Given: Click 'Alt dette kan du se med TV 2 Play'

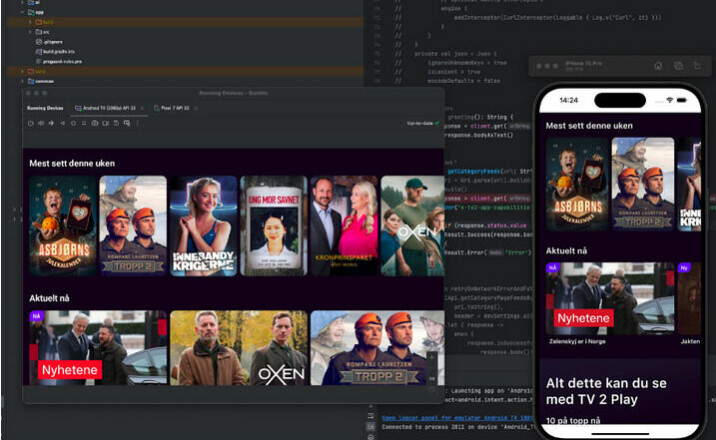Looking at the screenshot, I should [606, 391].
